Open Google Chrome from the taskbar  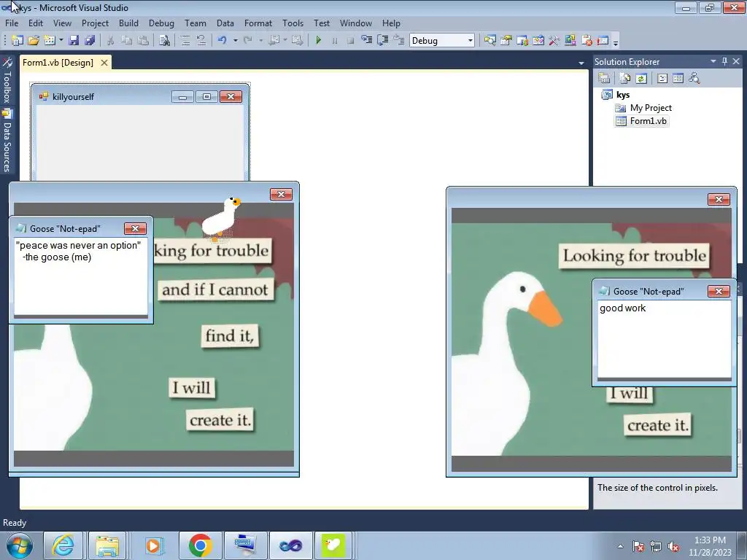point(200,545)
